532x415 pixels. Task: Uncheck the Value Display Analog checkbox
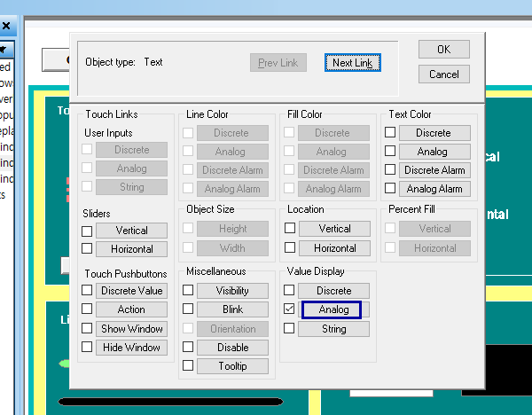coord(289,309)
